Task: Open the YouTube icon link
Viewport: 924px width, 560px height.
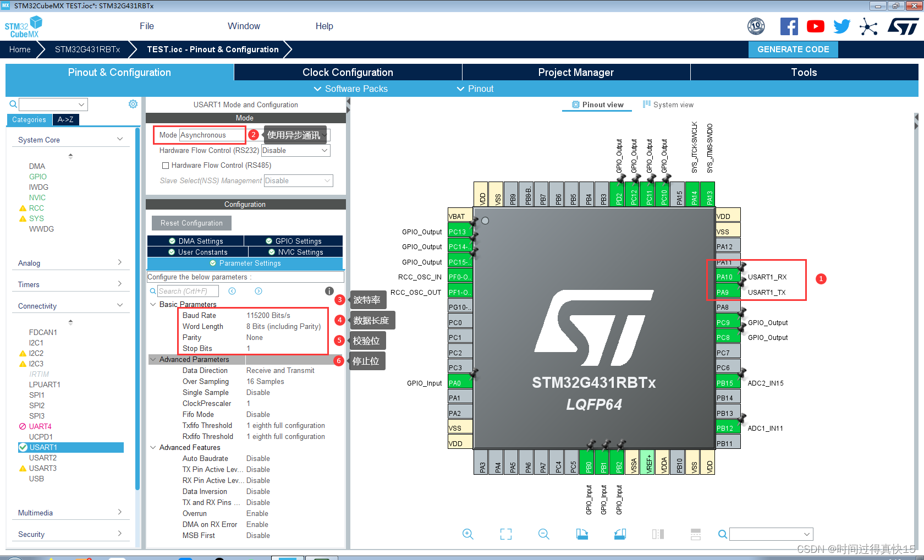Action: click(816, 26)
